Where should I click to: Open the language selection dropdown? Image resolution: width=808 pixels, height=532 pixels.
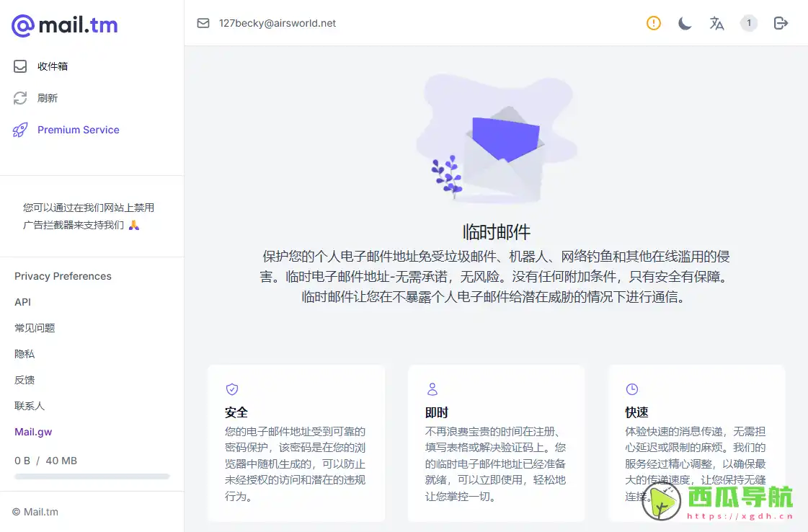(716, 23)
